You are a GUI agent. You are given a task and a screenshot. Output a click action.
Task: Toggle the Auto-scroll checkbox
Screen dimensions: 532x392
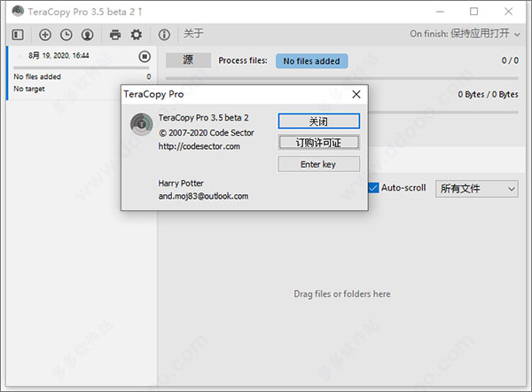click(x=373, y=188)
